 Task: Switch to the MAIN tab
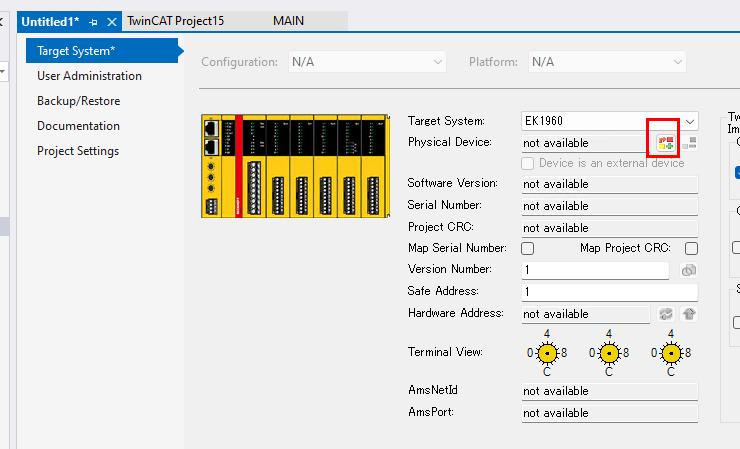pyautogui.click(x=288, y=21)
